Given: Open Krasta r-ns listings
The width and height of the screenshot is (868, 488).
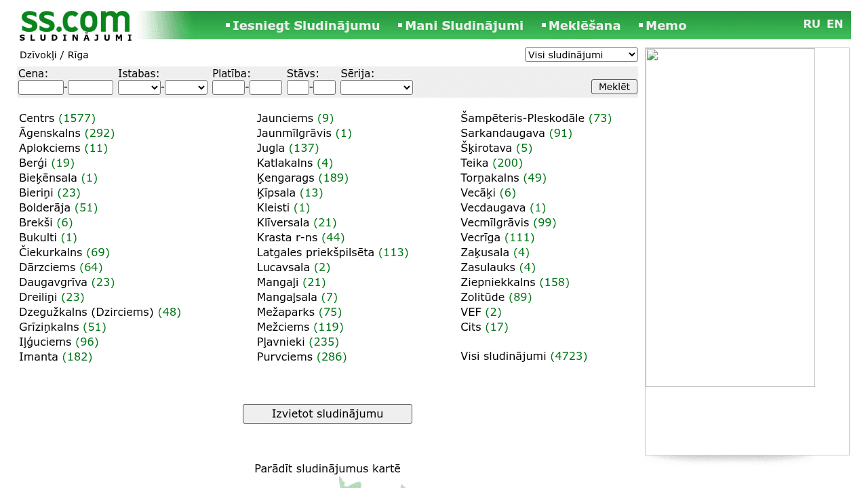Looking at the screenshot, I should pos(287,237).
